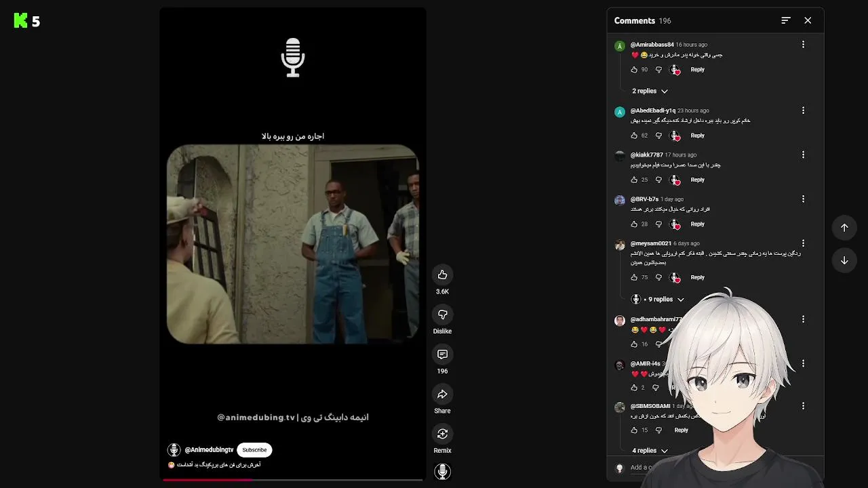Open @meysam0021 profile link
This screenshot has height=488, width=868.
point(650,243)
